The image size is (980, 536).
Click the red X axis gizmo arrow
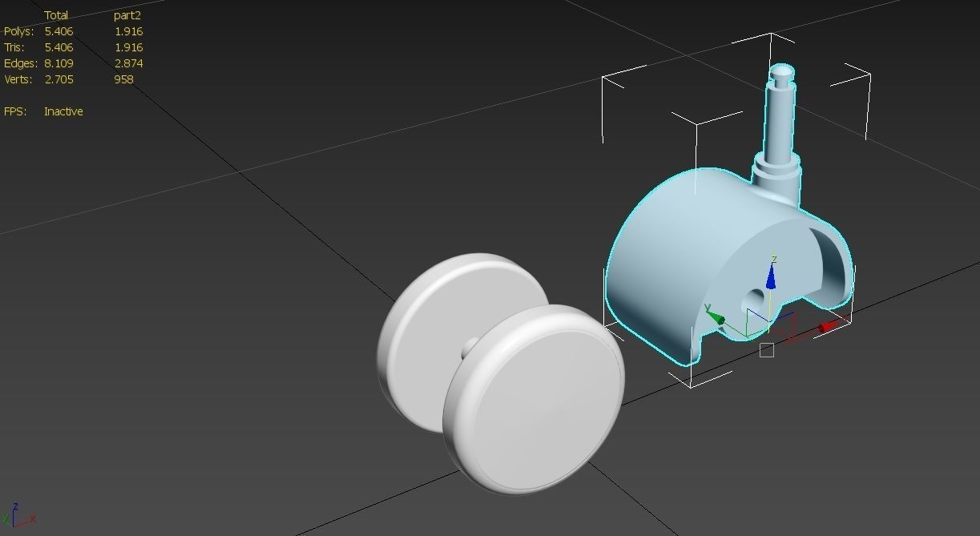click(829, 325)
